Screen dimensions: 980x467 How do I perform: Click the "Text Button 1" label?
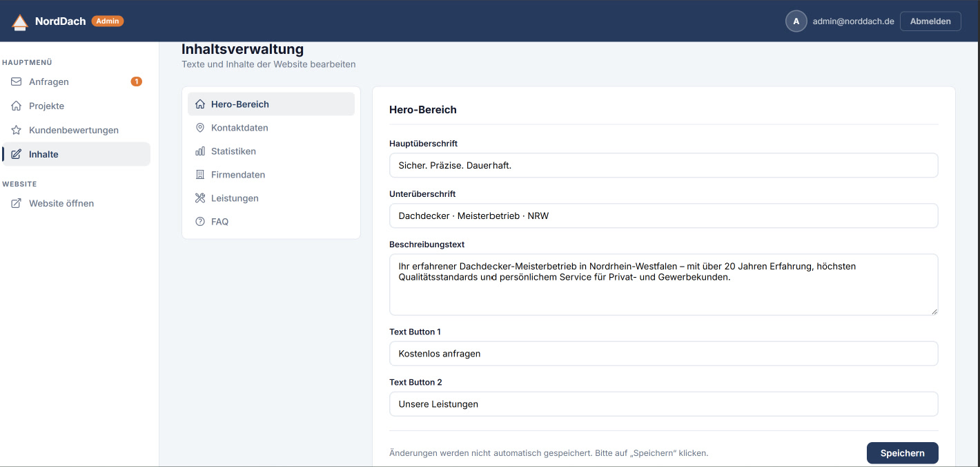click(x=415, y=332)
